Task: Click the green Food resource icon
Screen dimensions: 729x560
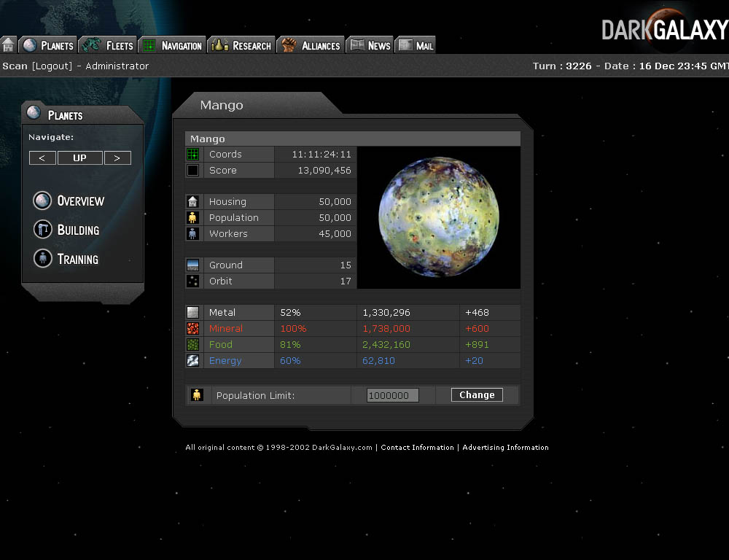Action: tap(192, 345)
